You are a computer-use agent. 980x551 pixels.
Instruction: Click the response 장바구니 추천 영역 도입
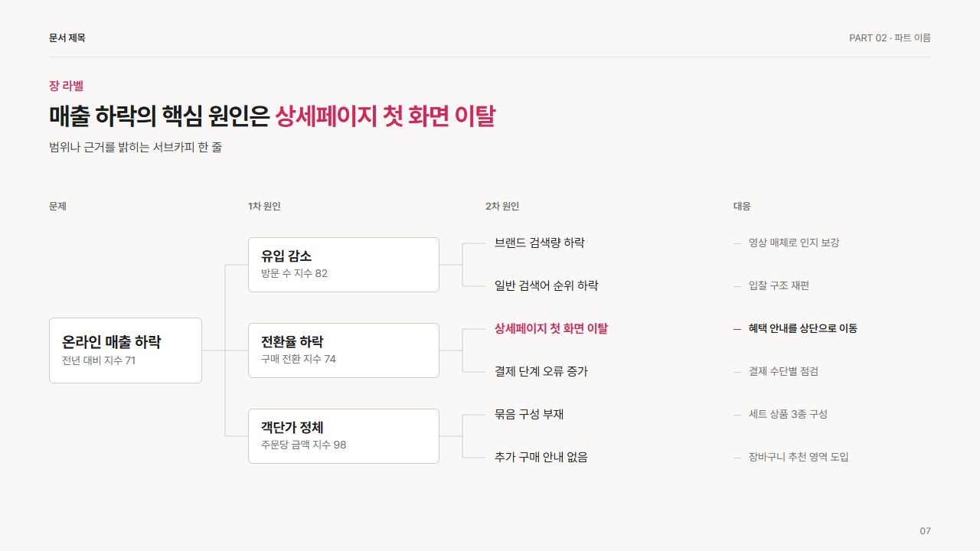coord(799,457)
